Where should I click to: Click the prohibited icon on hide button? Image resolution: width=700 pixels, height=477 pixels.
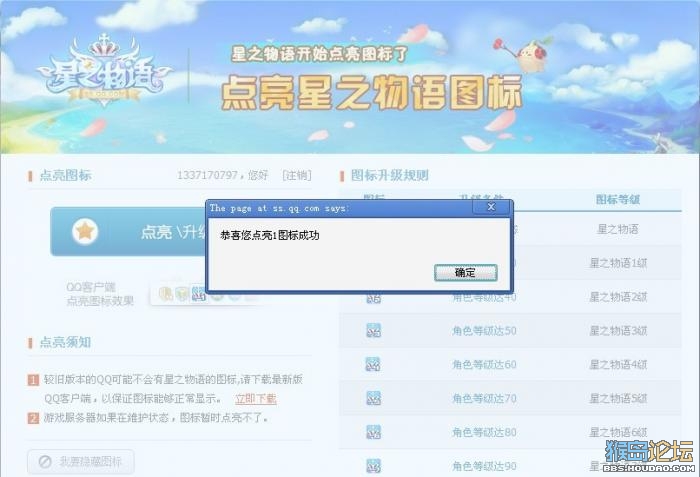pyautogui.click(x=45, y=461)
